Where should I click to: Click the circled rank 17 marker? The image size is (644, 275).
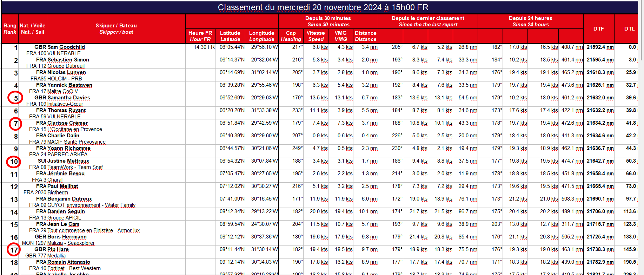(14, 250)
